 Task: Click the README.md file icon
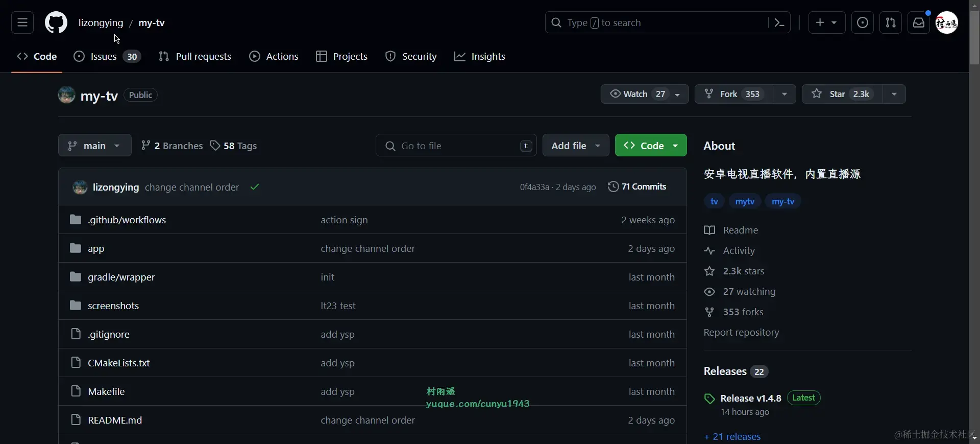point(76,419)
